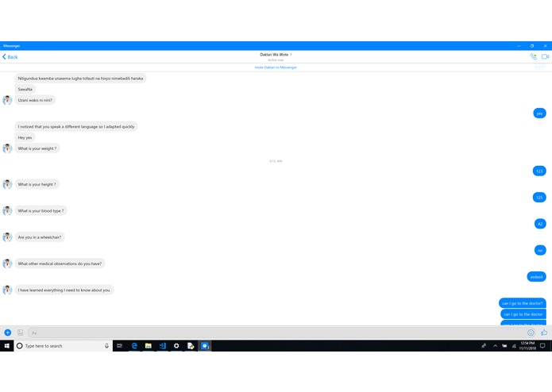Click the avatar beside 'What other medical observations'
This screenshot has width=552, height=392.
(x=7, y=263)
